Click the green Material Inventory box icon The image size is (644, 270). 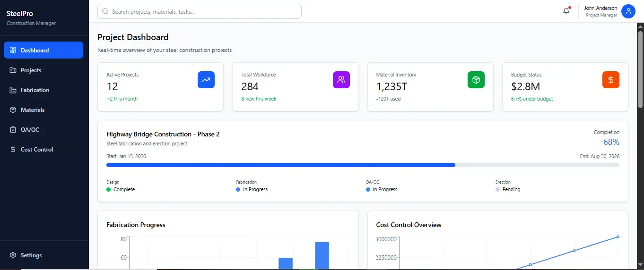476,80
